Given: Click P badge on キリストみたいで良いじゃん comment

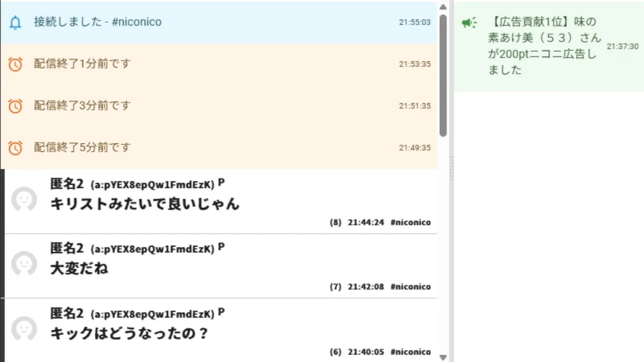Looking at the screenshot, I should (221, 183).
